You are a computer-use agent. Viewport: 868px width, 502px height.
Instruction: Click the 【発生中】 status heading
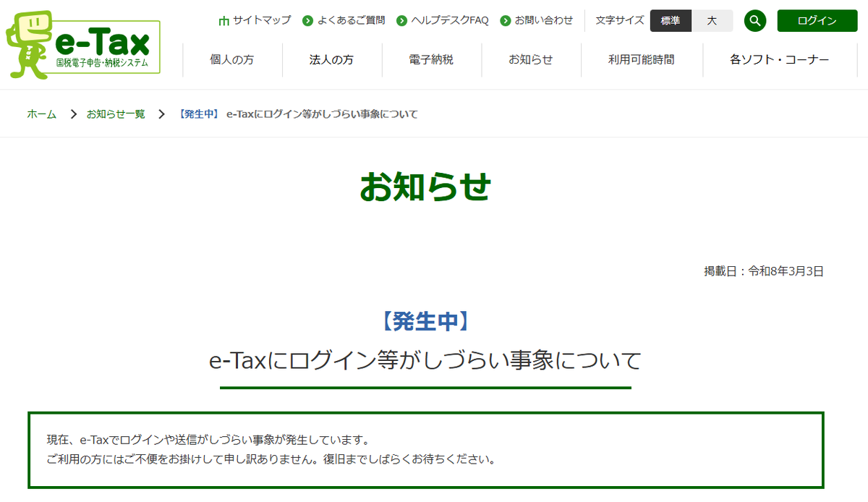click(x=425, y=321)
